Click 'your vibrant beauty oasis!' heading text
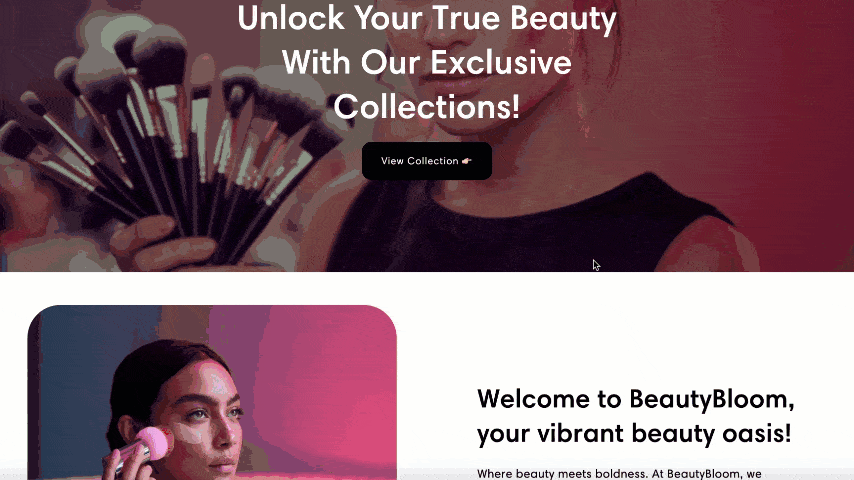 coord(634,434)
